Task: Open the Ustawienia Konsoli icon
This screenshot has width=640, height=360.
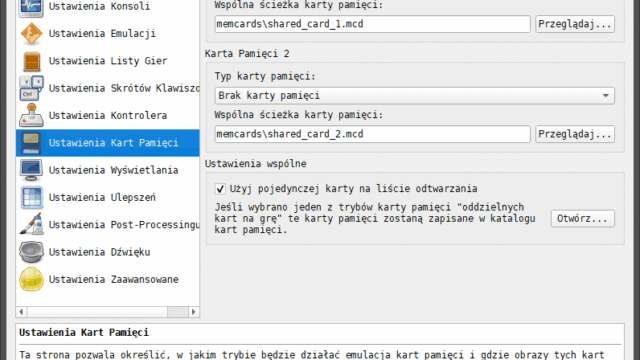Action: [x=31, y=7]
